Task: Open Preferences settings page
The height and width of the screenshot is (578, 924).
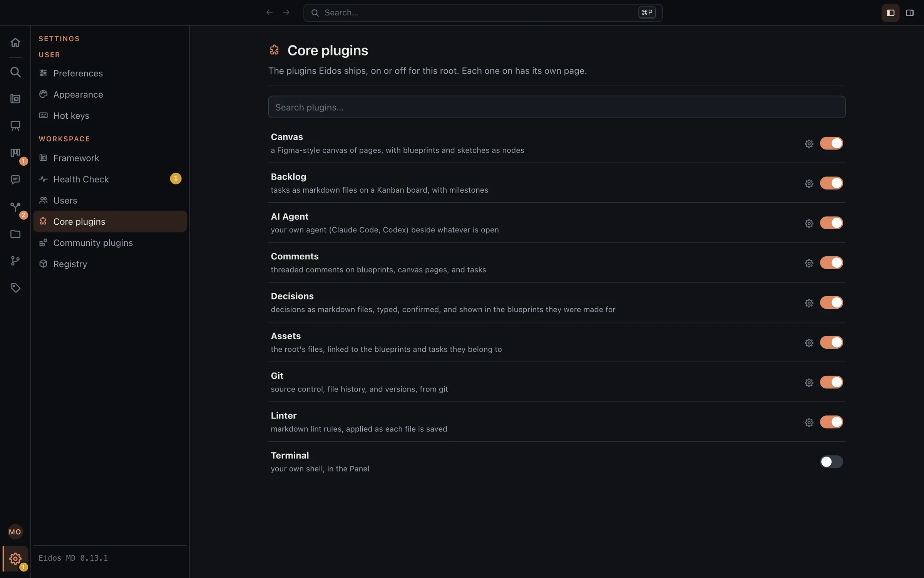Action: tap(110, 73)
